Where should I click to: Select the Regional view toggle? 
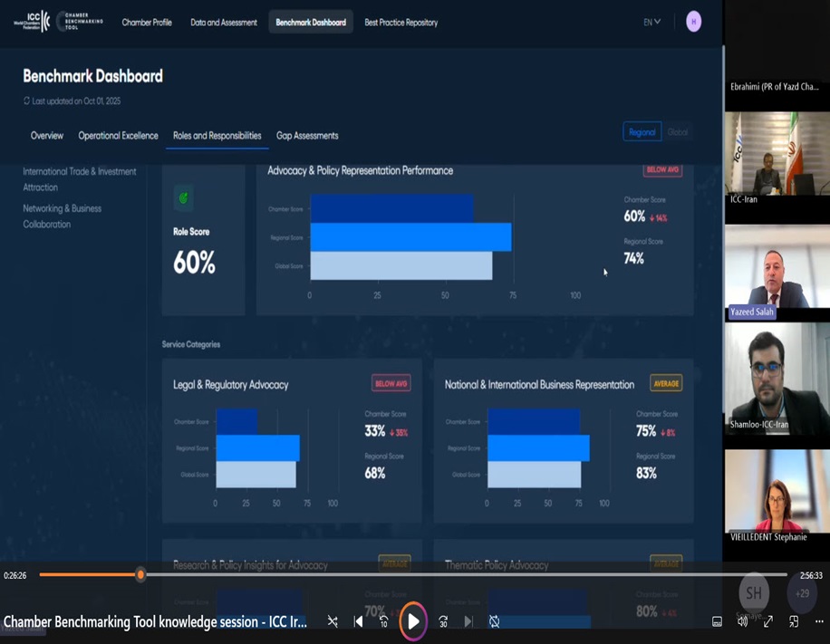click(x=642, y=131)
